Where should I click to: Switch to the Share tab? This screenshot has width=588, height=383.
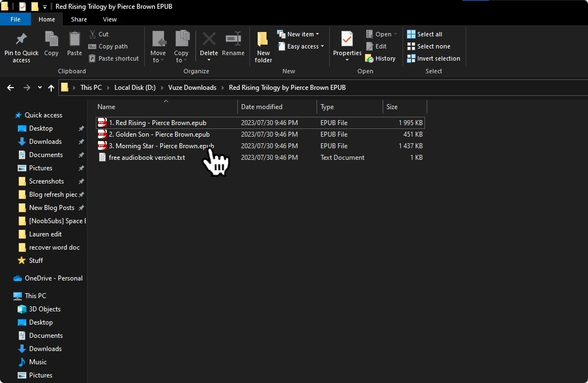pos(79,19)
